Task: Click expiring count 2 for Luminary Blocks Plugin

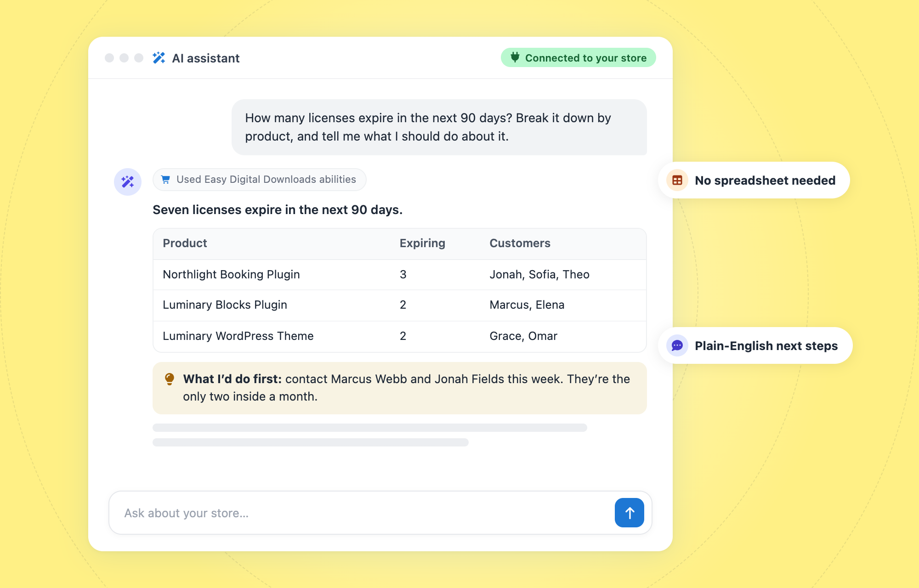Action: pos(403,305)
